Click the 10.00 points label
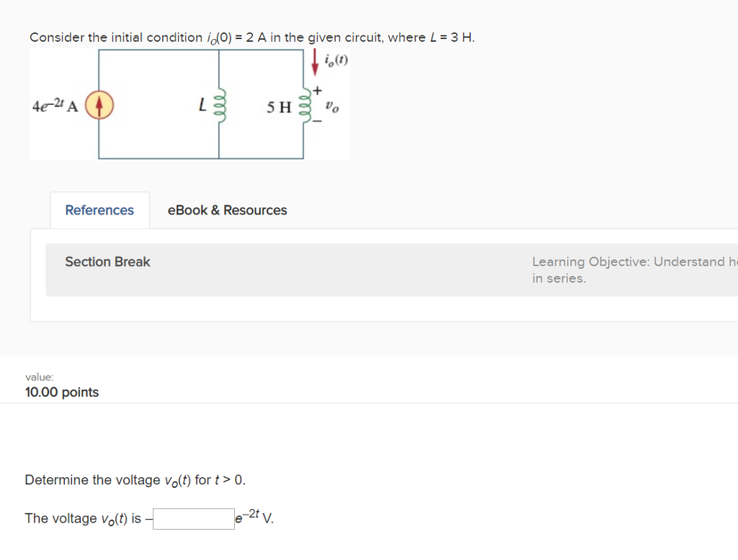 click(x=61, y=392)
